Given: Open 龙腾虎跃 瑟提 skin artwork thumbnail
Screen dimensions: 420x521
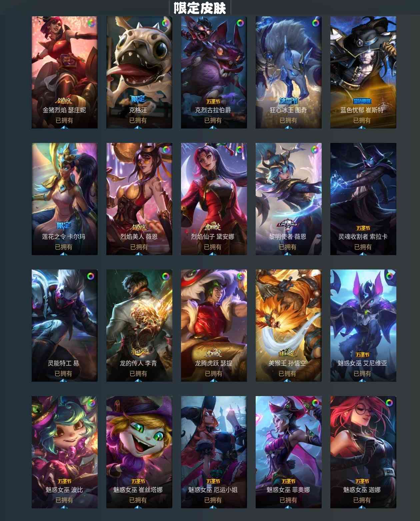Looking at the screenshot, I should (x=214, y=325).
